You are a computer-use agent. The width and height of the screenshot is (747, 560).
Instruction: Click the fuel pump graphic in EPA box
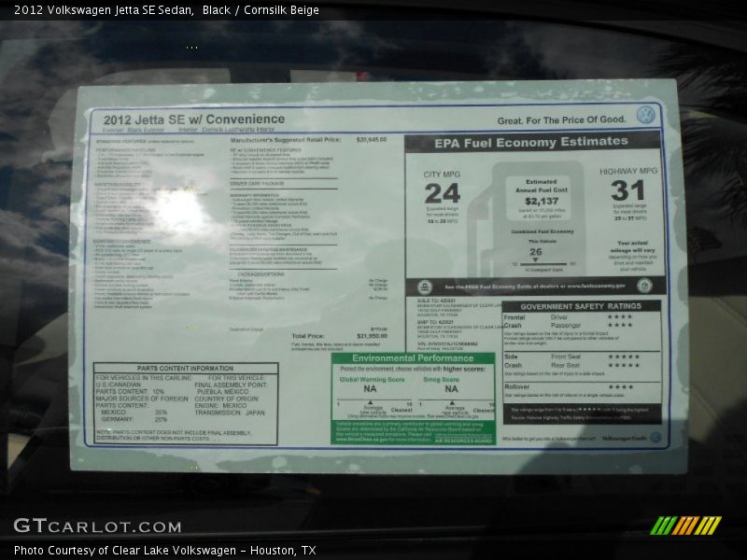coord(526,219)
